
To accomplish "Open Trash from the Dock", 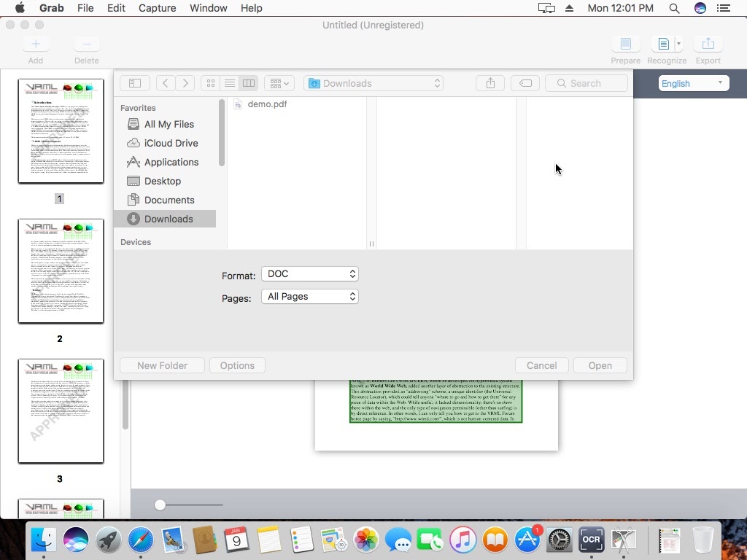I will click(703, 540).
